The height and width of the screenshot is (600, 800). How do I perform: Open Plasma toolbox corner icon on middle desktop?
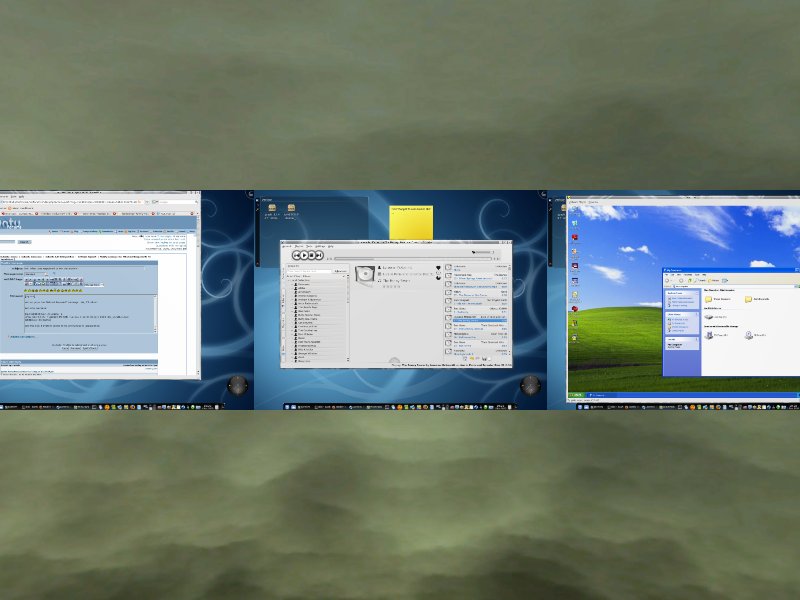(543, 194)
